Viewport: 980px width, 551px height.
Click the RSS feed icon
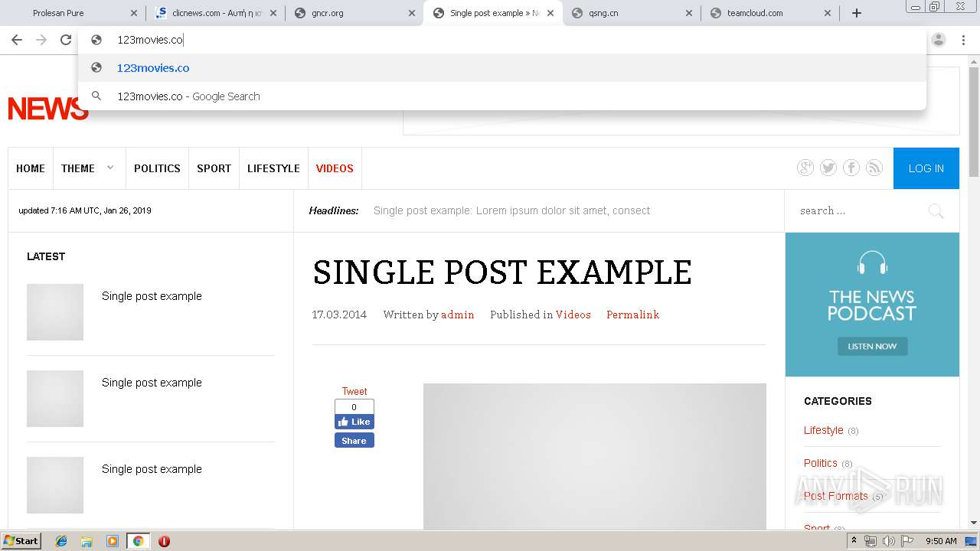(874, 168)
